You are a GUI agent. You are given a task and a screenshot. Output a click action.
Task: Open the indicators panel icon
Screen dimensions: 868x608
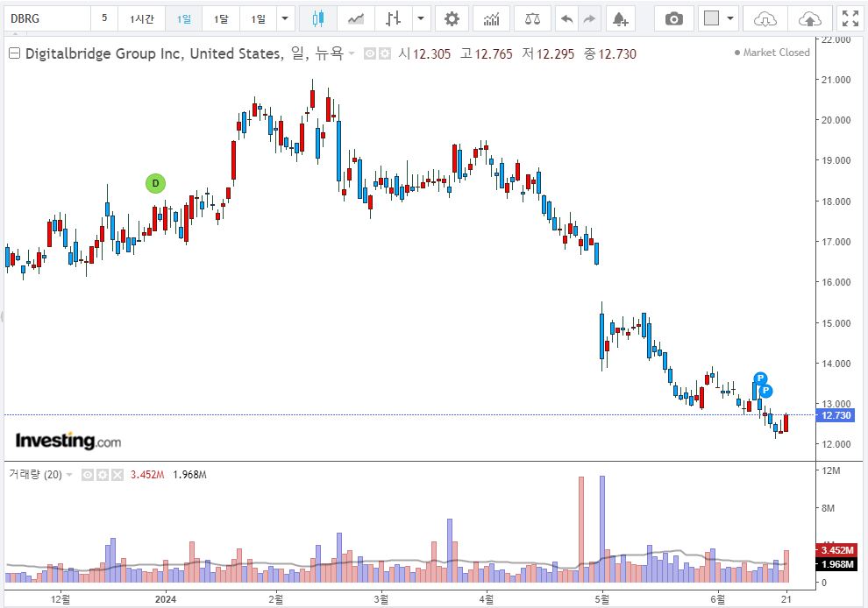[x=492, y=18]
